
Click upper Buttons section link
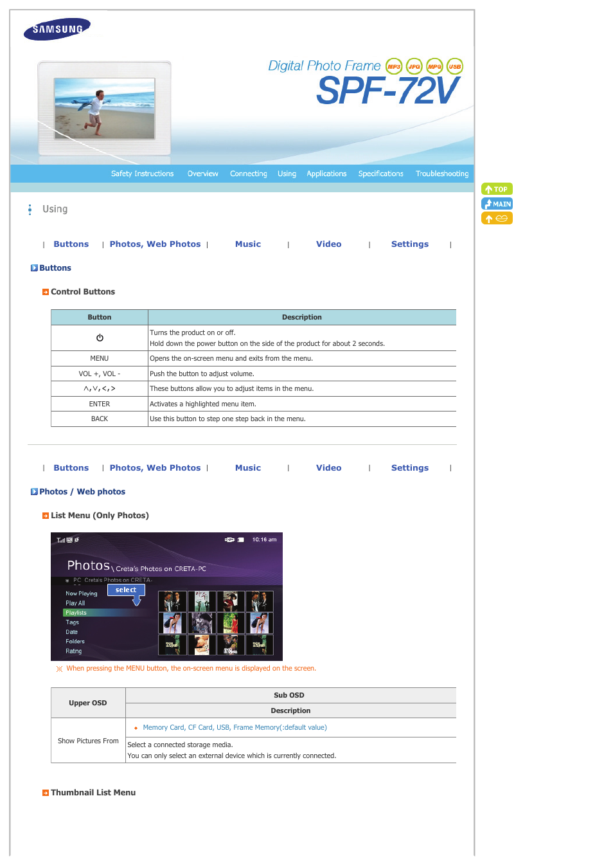point(71,244)
